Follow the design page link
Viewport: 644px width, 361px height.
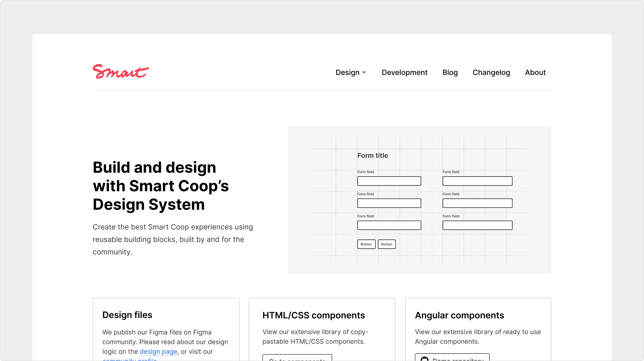(x=158, y=351)
